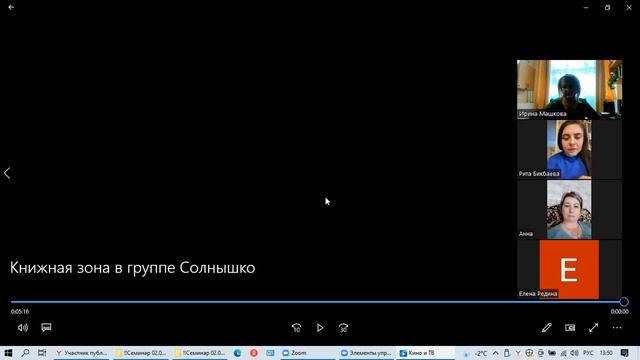
Task: Select Елена Редина's orange avatar tile
Action: (x=569, y=269)
